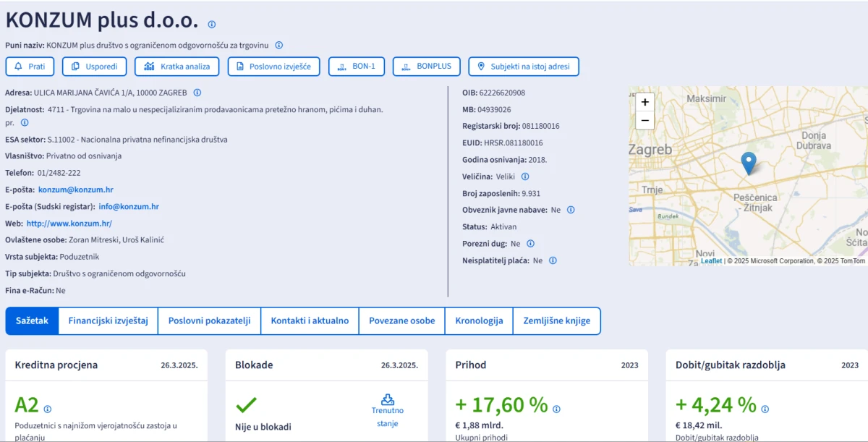868x442 pixels.
Task: Click info icon beside Djelatnost pr.
Action: pos(25,123)
